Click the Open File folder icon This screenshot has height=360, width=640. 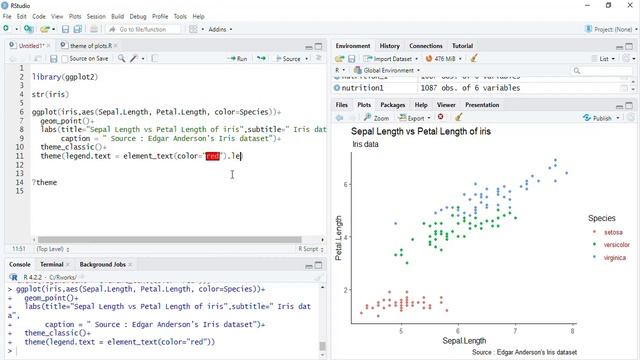(x=44, y=29)
